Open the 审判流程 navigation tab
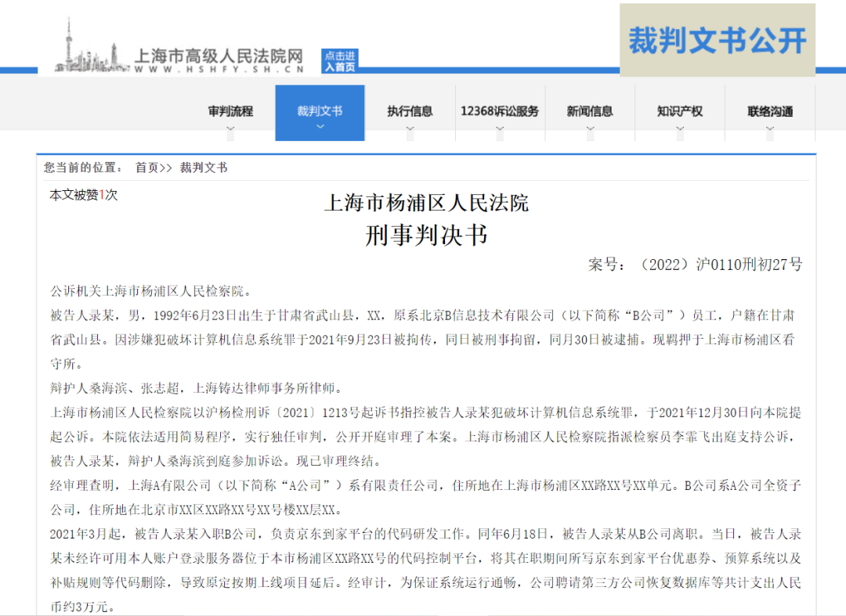Image resolution: width=846 pixels, height=616 pixels. pos(230,111)
